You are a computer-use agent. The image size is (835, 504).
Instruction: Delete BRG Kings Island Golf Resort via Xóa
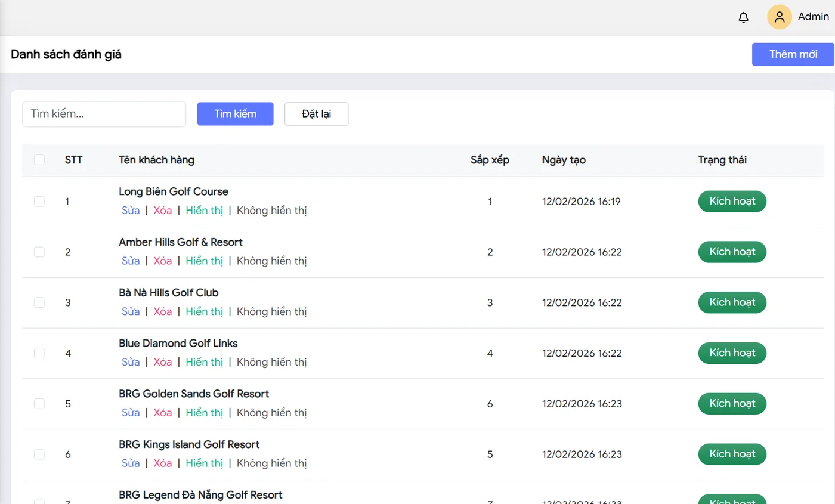(163, 463)
